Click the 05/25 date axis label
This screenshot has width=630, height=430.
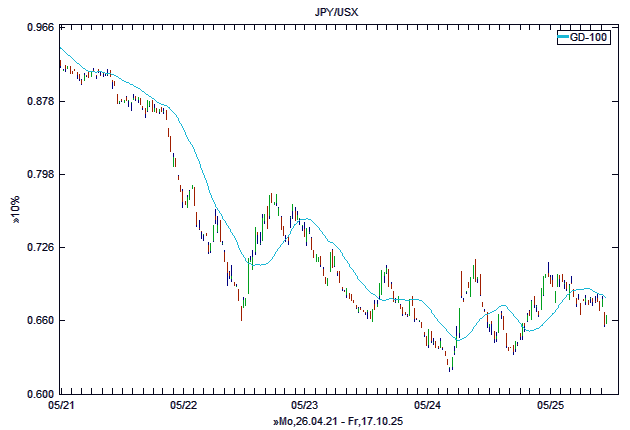point(549,406)
